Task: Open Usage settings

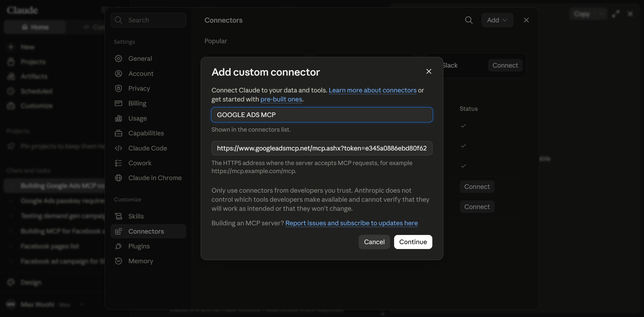Action: pyautogui.click(x=148, y=118)
